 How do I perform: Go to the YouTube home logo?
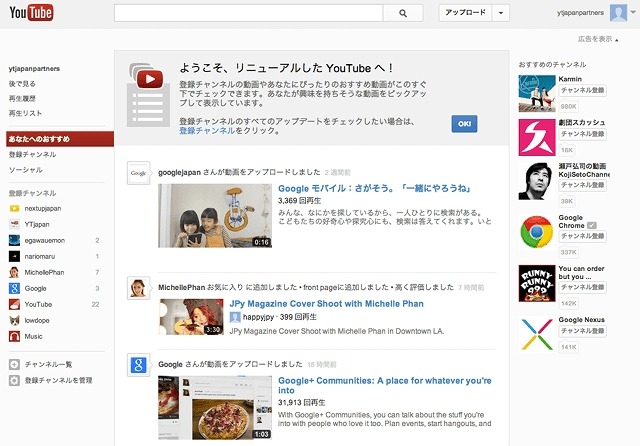pos(31,13)
